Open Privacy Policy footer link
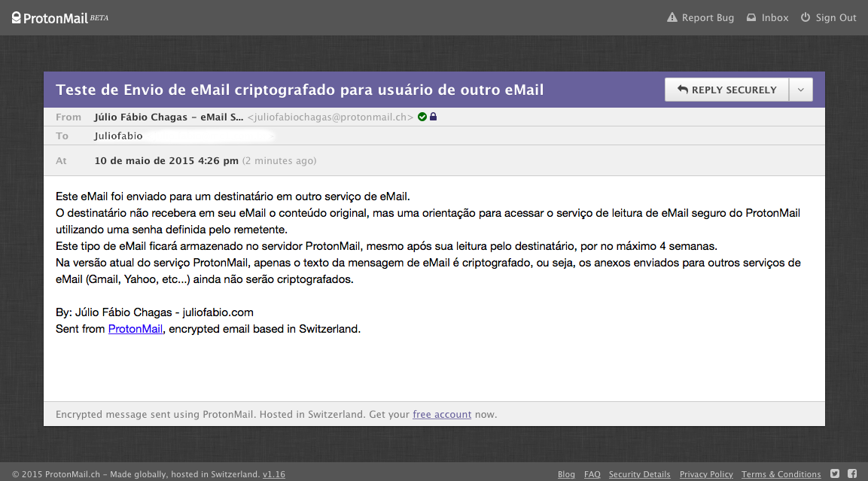 706,474
